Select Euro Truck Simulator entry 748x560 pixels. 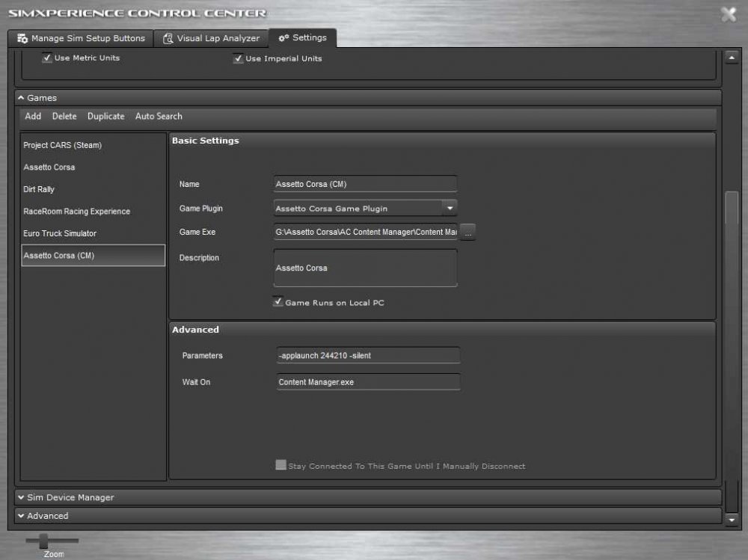(93, 233)
